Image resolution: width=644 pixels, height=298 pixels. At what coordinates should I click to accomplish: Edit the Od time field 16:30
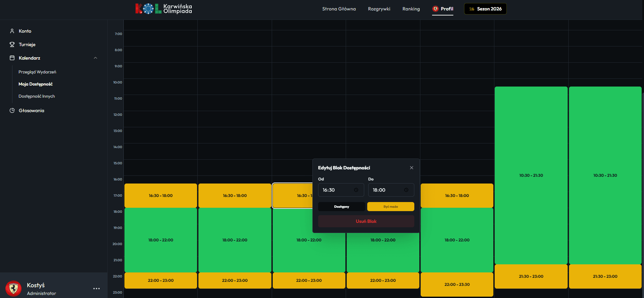pos(341,190)
